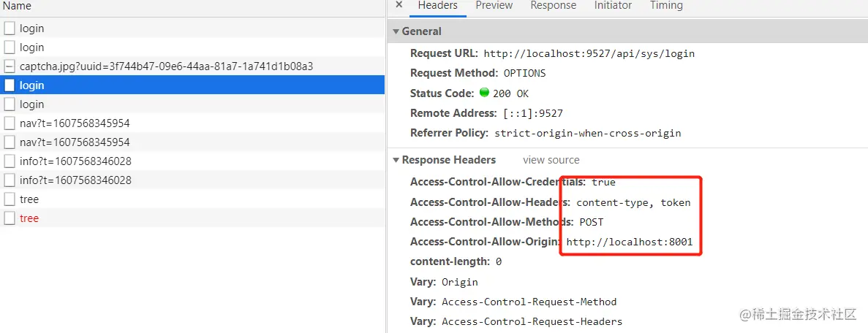Click the view source link
The height and width of the screenshot is (333, 868).
(x=551, y=161)
